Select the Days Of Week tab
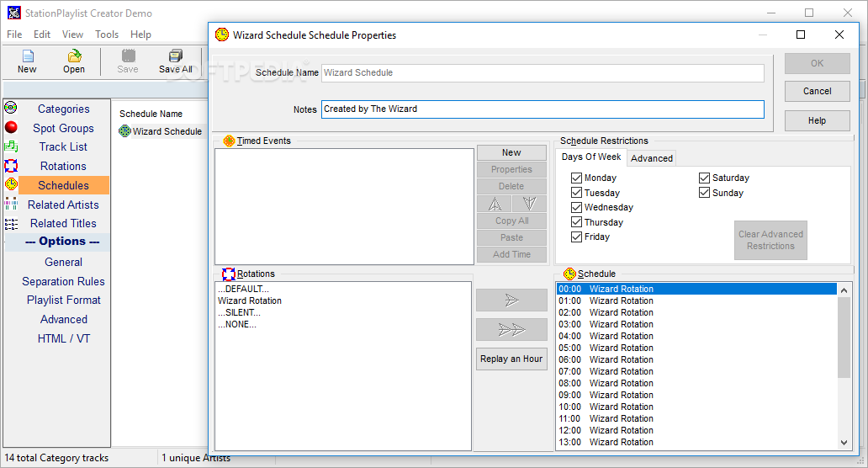Image resolution: width=868 pixels, height=468 pixels. point(591,157)
